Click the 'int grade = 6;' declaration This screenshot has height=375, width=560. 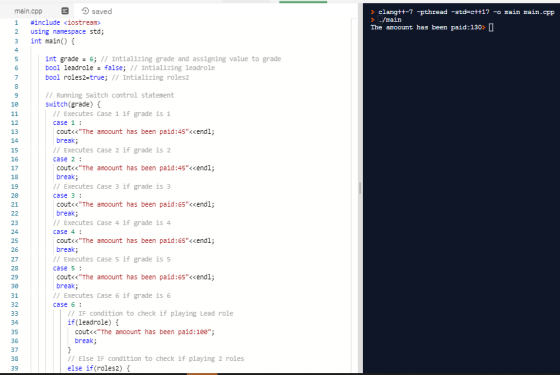coord(71,59)
